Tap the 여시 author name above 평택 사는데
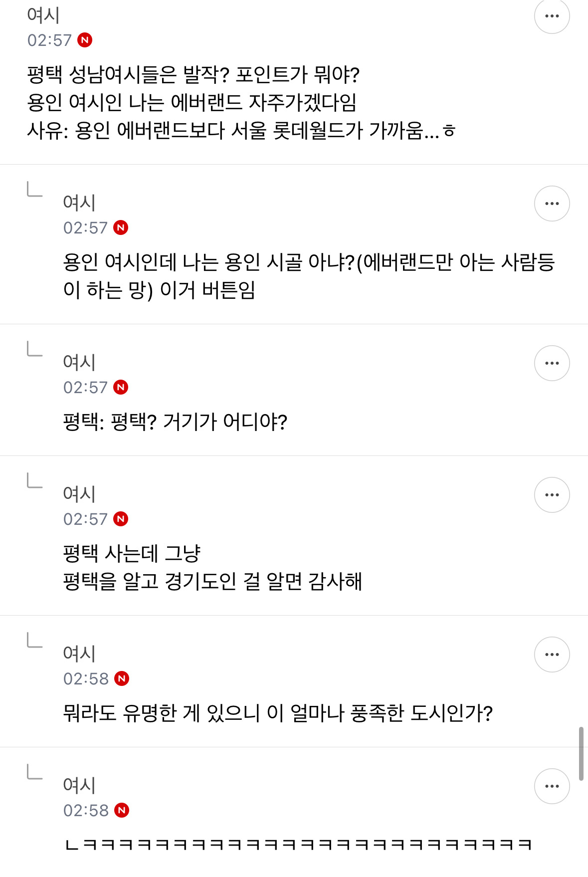This screenshot has width=588, height=877. 79,494
